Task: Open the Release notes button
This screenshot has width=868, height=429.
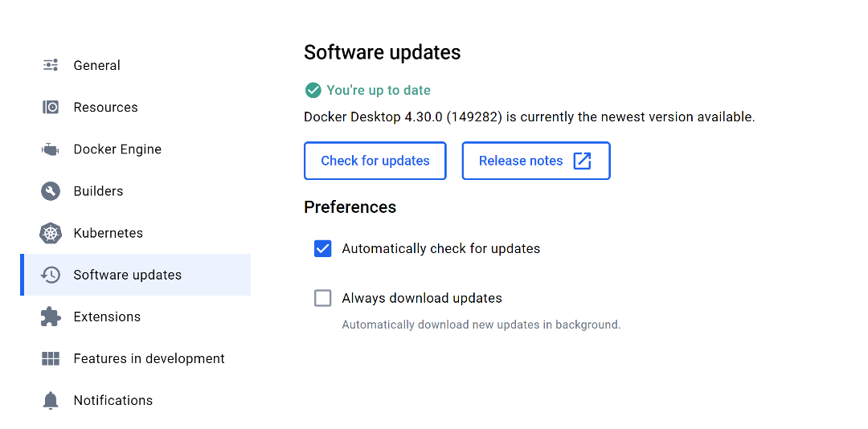Action: point(536,161)
